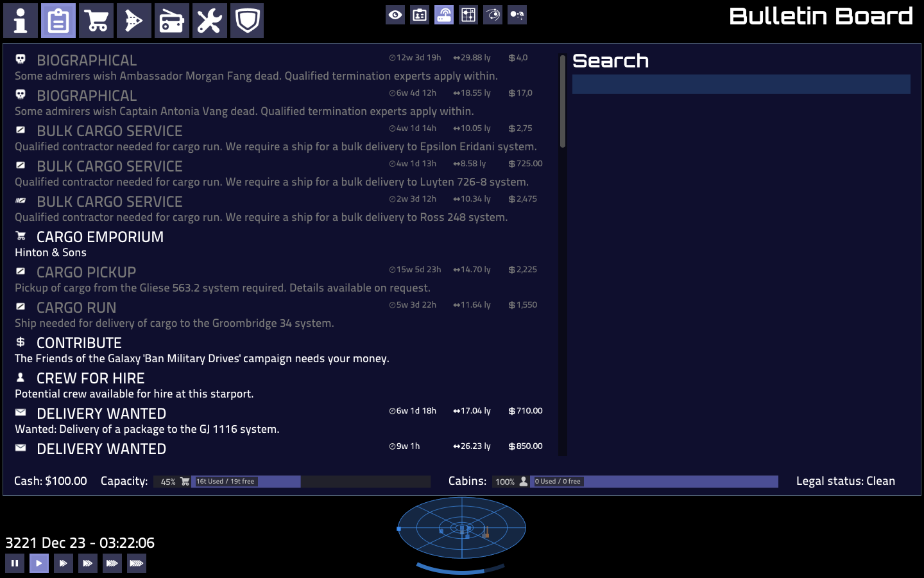Click envelope icon beside $850.00 delivery

tap(21, 448)
